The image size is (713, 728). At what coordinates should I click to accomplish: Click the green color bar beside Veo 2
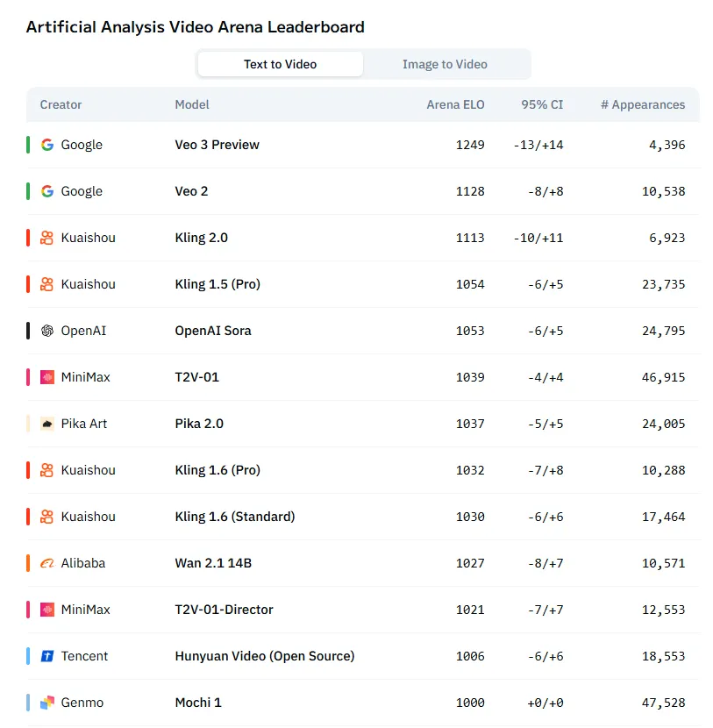28,191
